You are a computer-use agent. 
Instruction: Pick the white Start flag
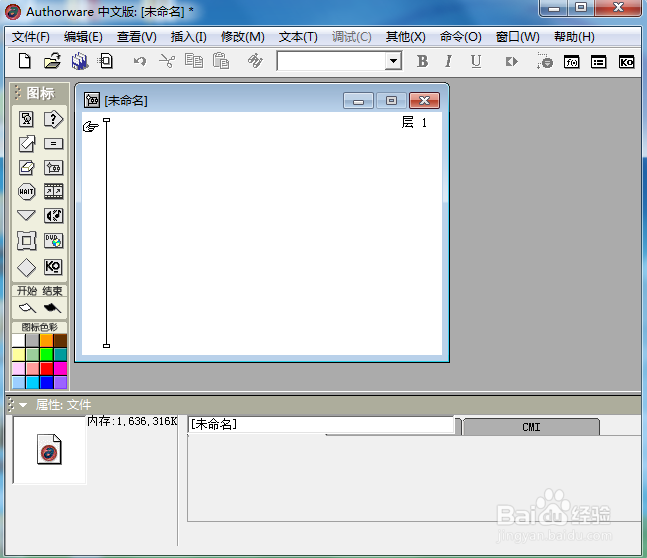coord(28,308)
